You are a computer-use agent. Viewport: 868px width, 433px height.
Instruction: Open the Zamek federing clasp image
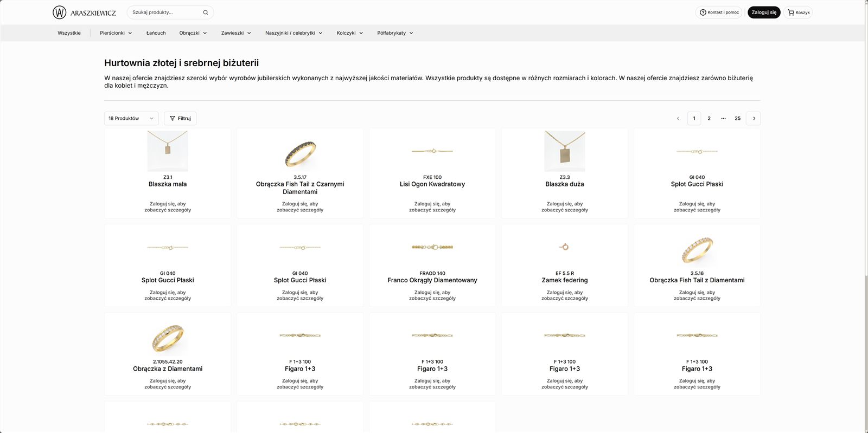565,247
